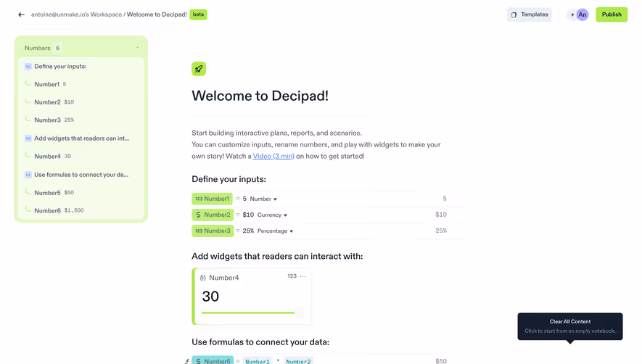Click the slider icon beside Number4 widget title
The height and width of the screenshot is (364, 642).
coord(202,278)
